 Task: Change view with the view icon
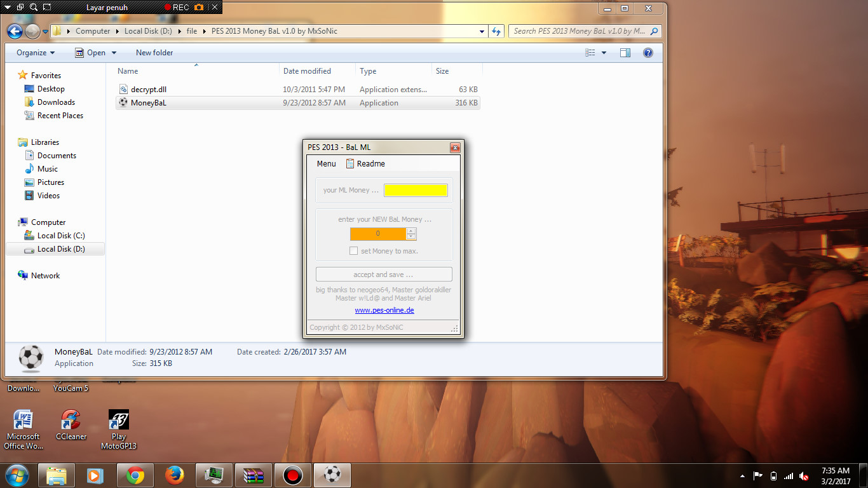pyautogui.click(x=590, y=53)
